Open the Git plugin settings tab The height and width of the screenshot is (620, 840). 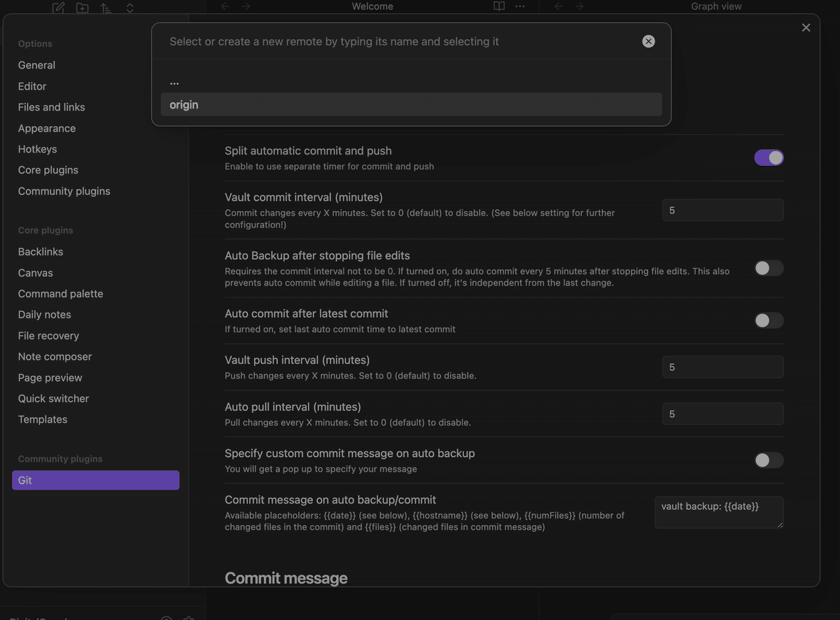95,480
